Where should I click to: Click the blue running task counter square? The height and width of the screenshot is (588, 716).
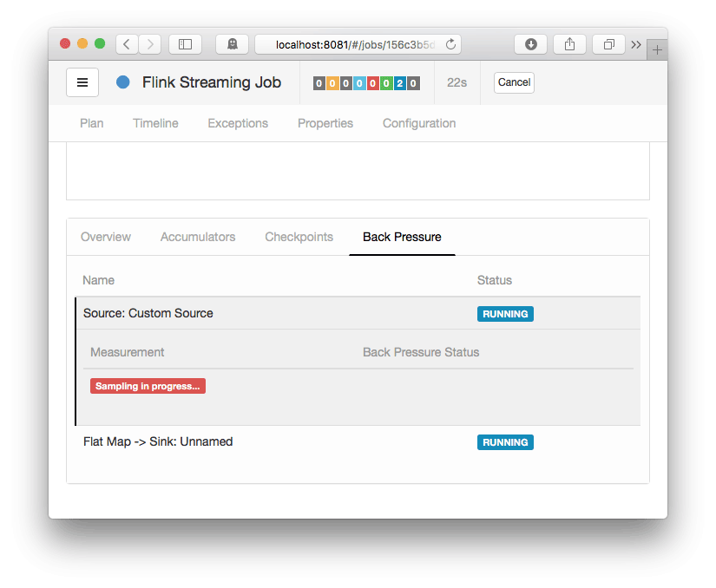tap(400, 83)
